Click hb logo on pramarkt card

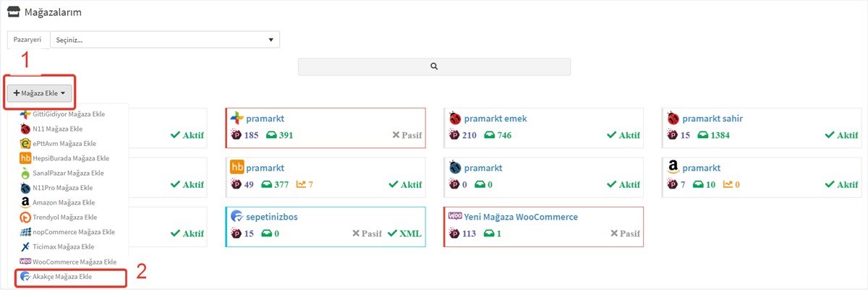point(237,167)
